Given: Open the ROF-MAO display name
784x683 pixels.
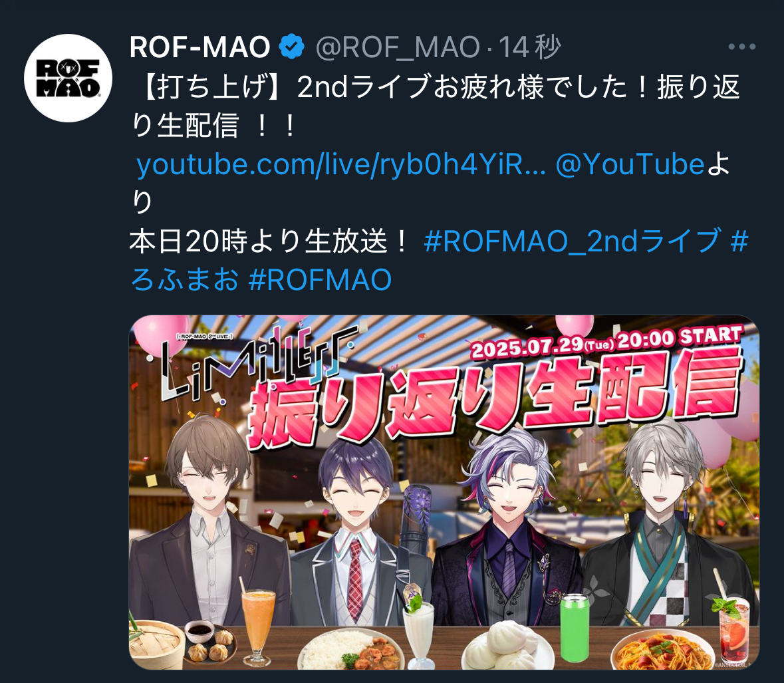Looking at the screenshot, I should [200, 47].
